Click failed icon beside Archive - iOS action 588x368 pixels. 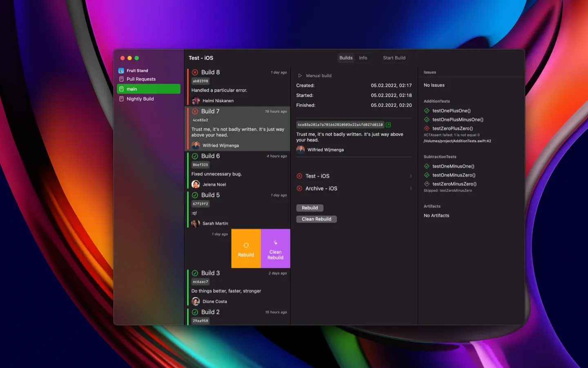(299, 188)
